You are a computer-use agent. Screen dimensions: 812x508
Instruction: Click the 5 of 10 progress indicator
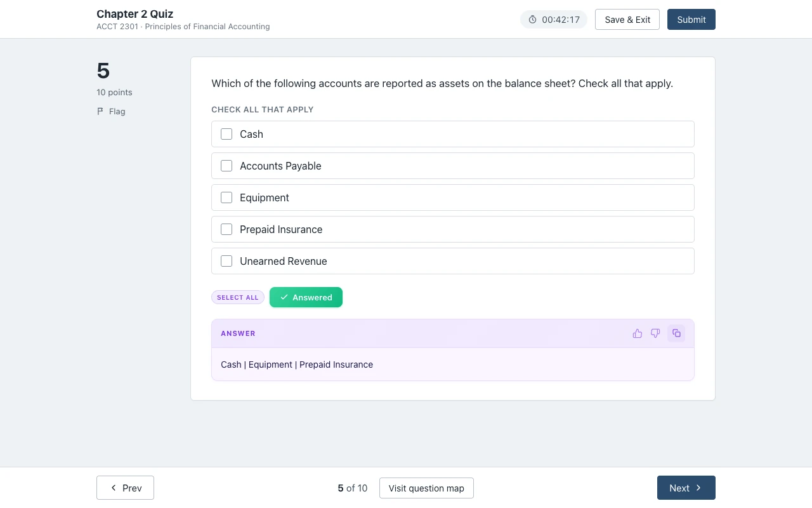coord(353,488)
